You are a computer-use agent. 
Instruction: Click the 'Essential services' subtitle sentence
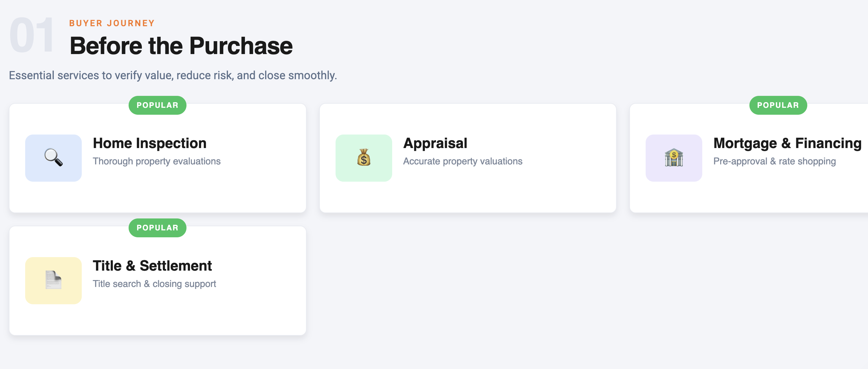[173, 75]
